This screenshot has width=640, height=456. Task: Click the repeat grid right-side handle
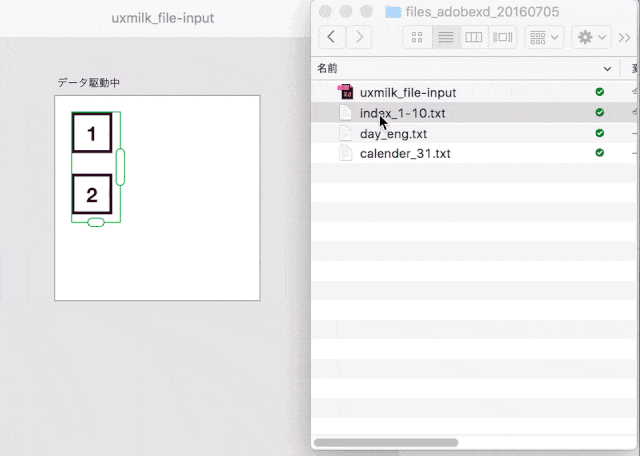[120, 166]
